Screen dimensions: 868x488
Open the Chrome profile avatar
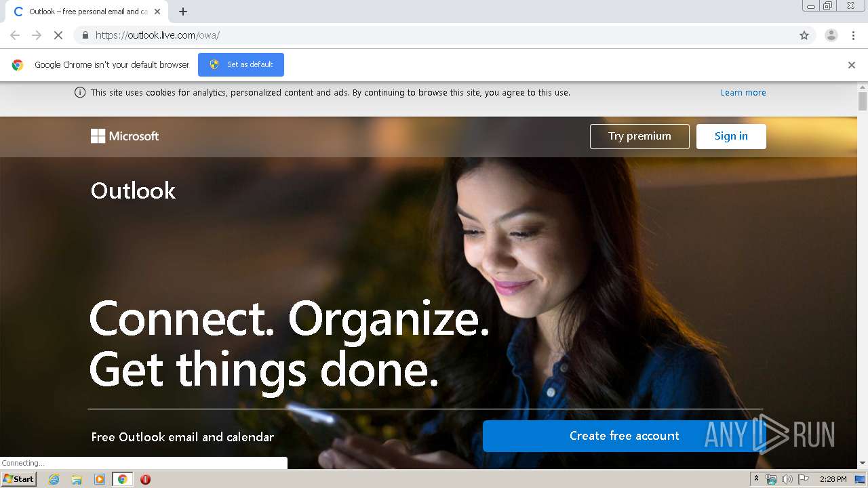831,35
